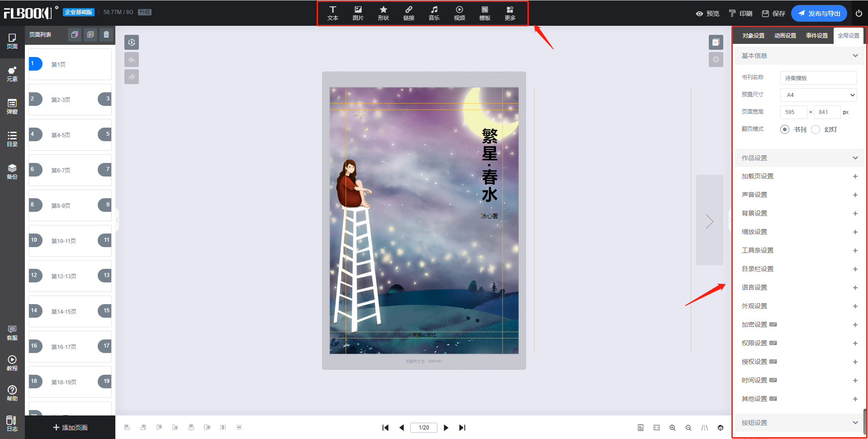
Task: Click the 发布与导出 publish button
Action: pyautogui.click(x=819, y=14)
